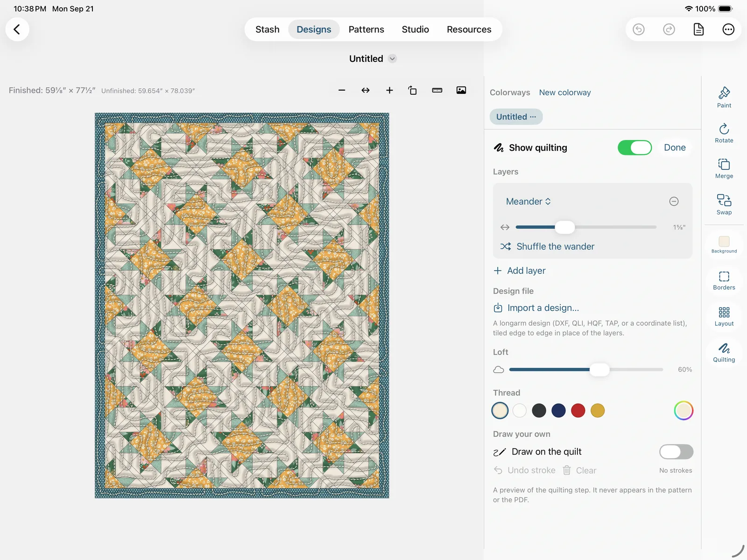Open the more options ellipsis menu

(x=728, y=29)
